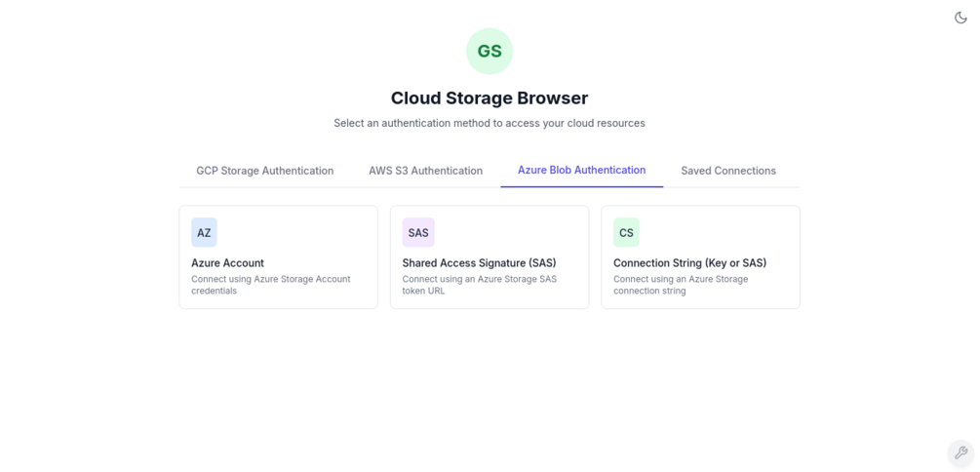
Task: Open the wrench tools button
Action: click(x=960, y=452)
